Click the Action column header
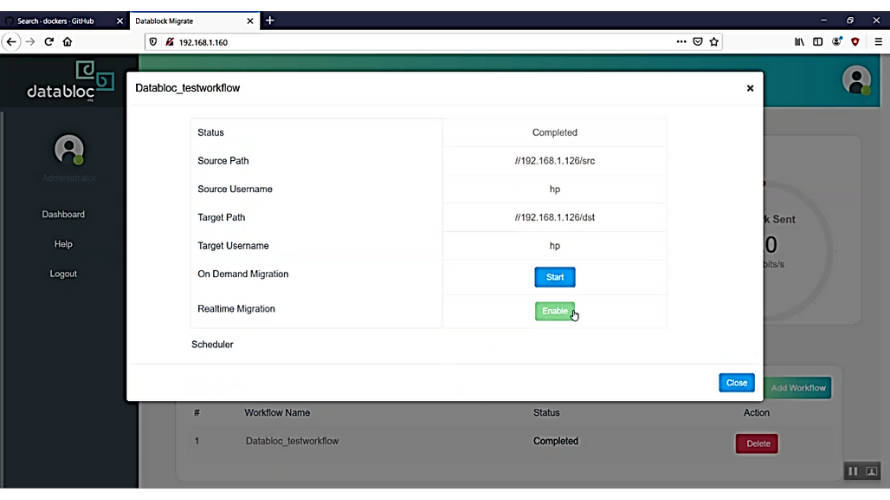 pyautogui.click(x=756, y=413)
